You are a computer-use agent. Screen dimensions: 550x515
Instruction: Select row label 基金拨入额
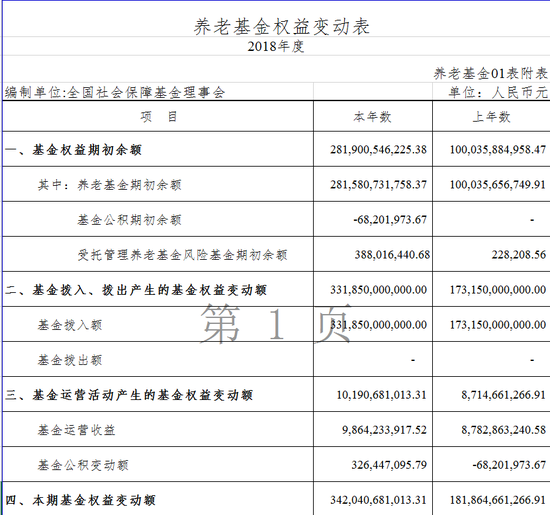click(70, 325)
